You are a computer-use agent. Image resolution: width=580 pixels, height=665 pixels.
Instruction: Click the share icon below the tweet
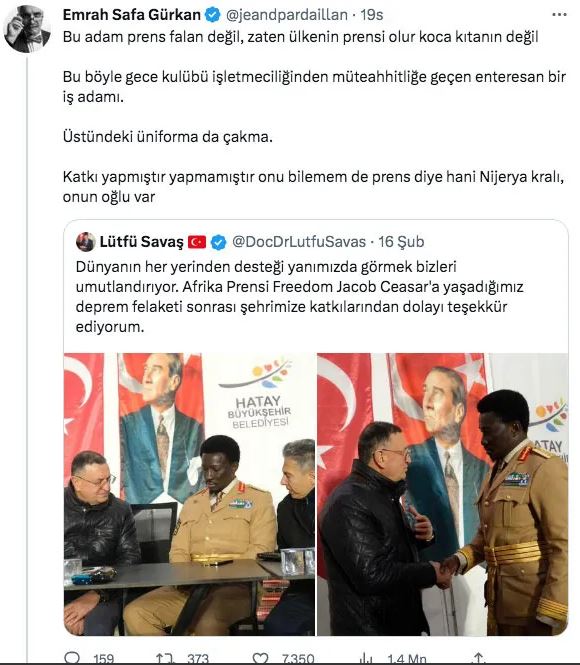coord(478,658)
